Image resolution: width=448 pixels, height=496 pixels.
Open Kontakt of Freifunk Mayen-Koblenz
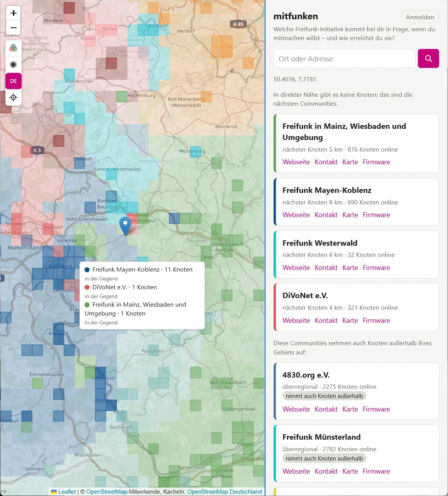(x=326, y=215)
